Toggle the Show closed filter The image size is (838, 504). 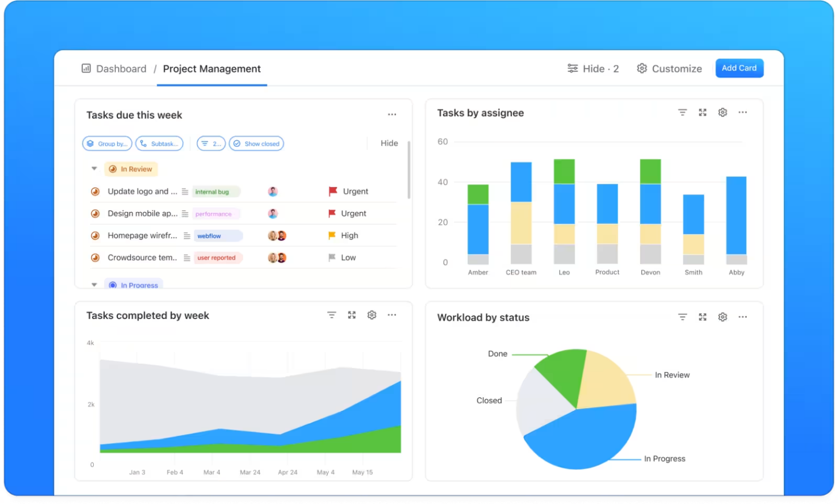point(256,143)
